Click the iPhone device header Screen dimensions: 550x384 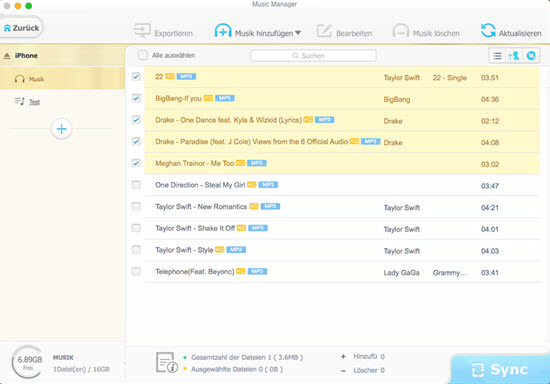tap(62, 55)
